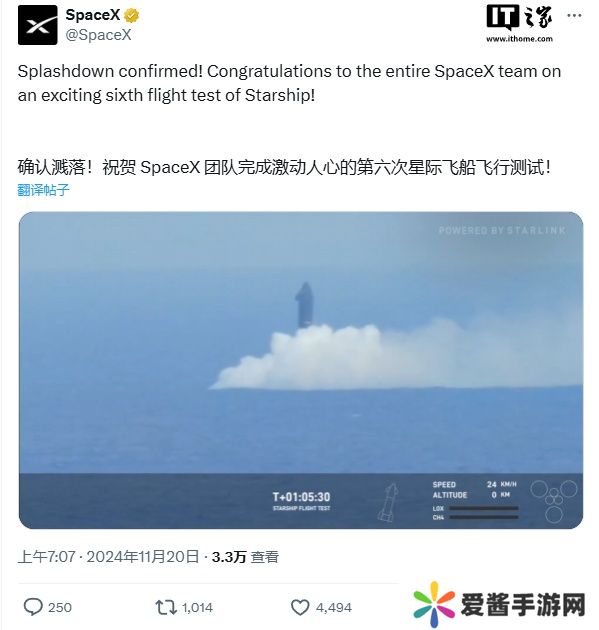
Task: Click the www.ithome.com text
Action: point(519,39)
